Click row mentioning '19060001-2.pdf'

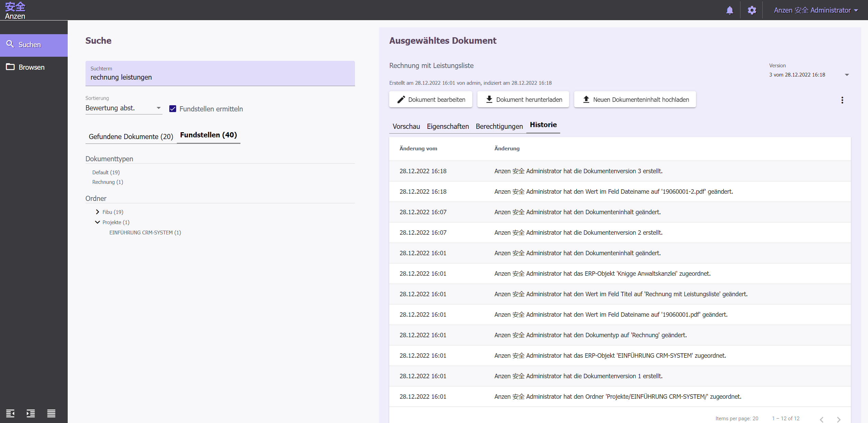(620, 191)
